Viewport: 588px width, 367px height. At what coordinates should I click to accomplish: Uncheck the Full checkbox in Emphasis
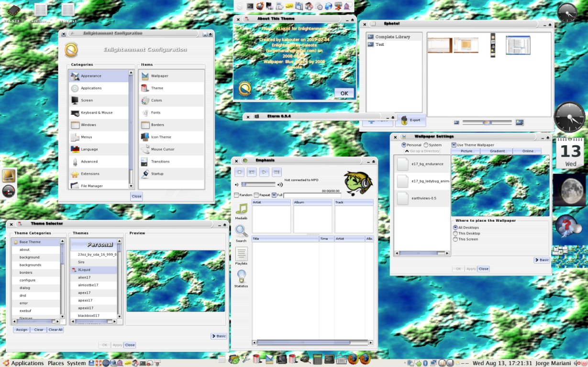coord(274,195)
